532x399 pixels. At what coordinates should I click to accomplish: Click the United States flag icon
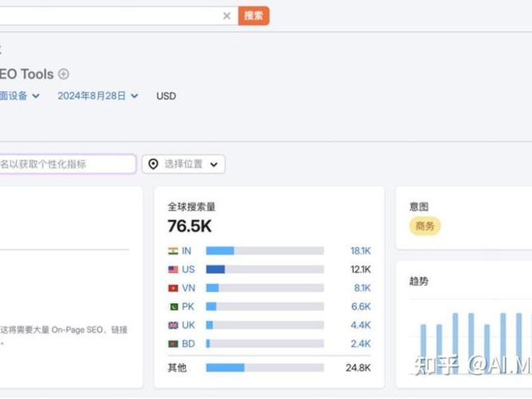(x=173, y=270)
